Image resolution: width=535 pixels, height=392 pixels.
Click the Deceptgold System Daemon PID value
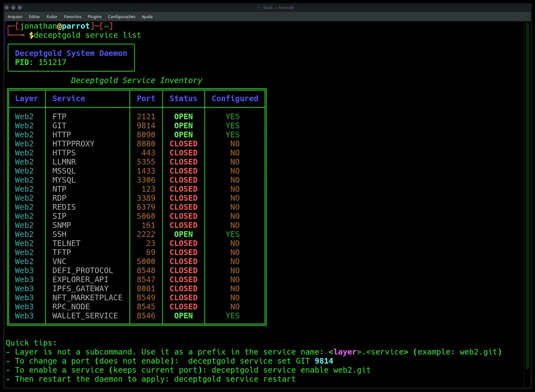click(x=52, y=62)
